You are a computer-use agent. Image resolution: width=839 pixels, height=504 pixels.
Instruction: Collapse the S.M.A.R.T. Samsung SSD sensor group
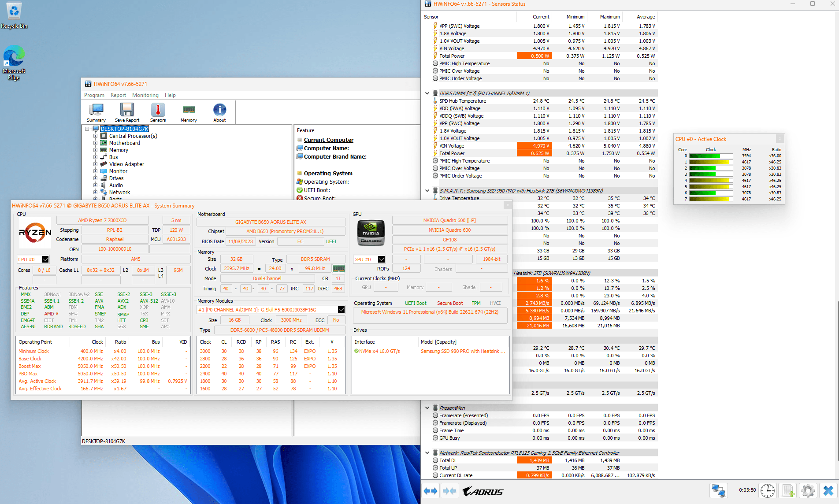tap(427, 191)
